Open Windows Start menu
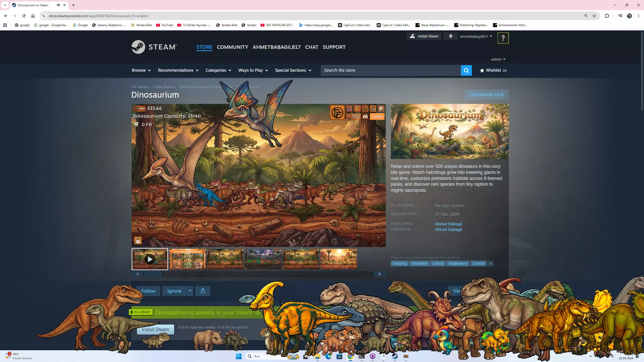 click(238, 356)
